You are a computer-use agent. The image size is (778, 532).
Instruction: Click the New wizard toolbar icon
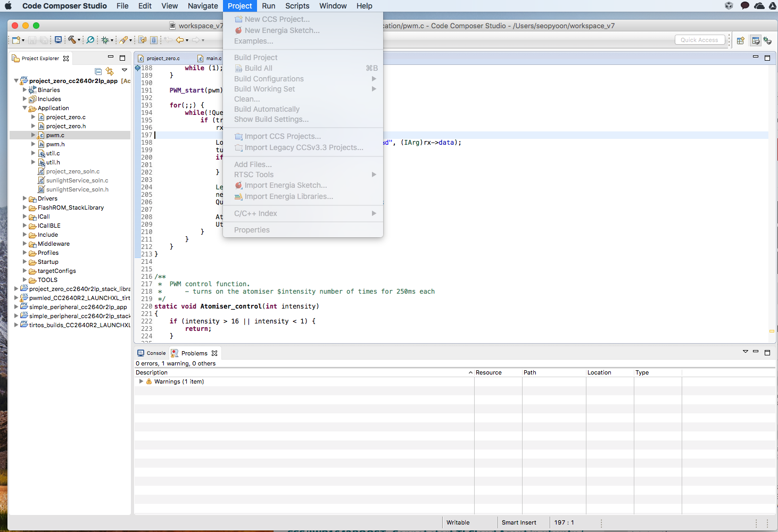(x=16, y=40)
